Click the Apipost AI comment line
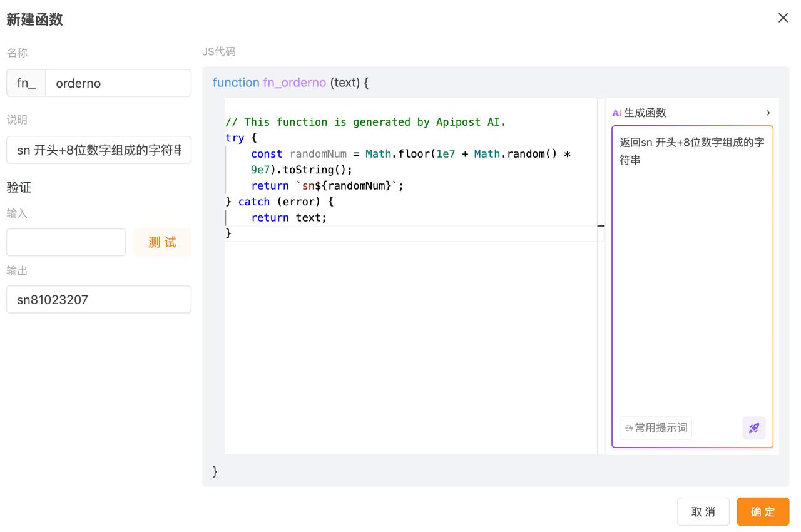Viewport: 801px width, 532px height. tap(365, 122)
